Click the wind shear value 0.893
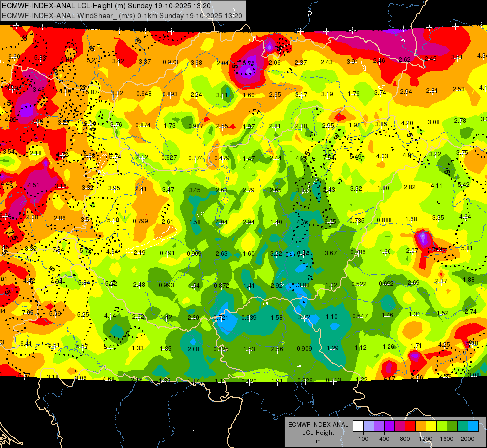This screenshot has width=487, height=448. 170,94
